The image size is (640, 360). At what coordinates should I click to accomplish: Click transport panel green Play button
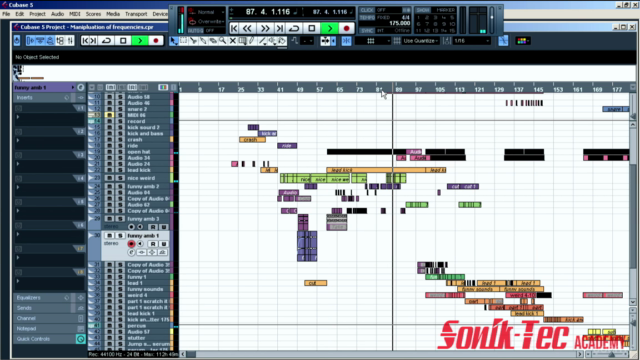point(330,29)
